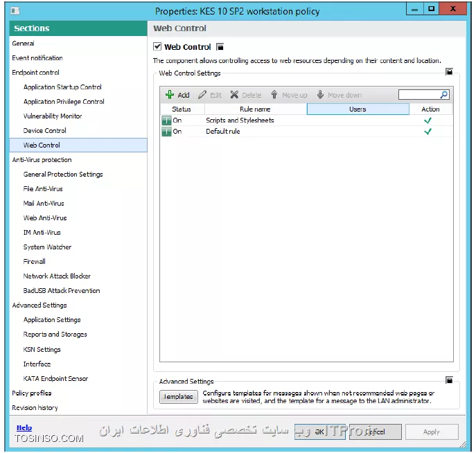
Task: Click the Move up arrow icon
Action: point(274,95)
